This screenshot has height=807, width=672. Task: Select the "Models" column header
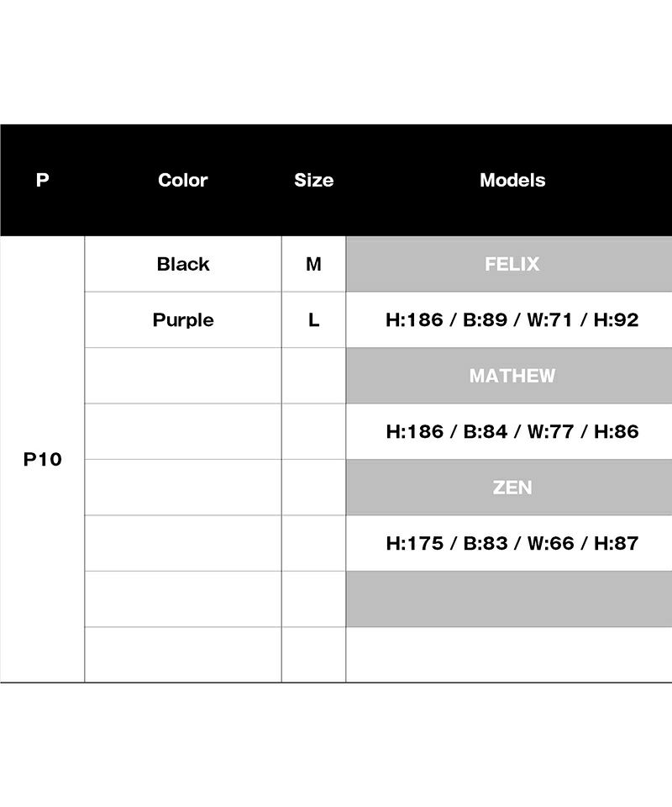pos(512,180)
